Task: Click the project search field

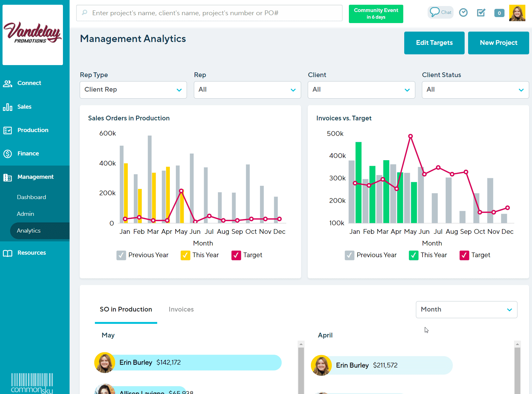Action: [x=209, y=13]
